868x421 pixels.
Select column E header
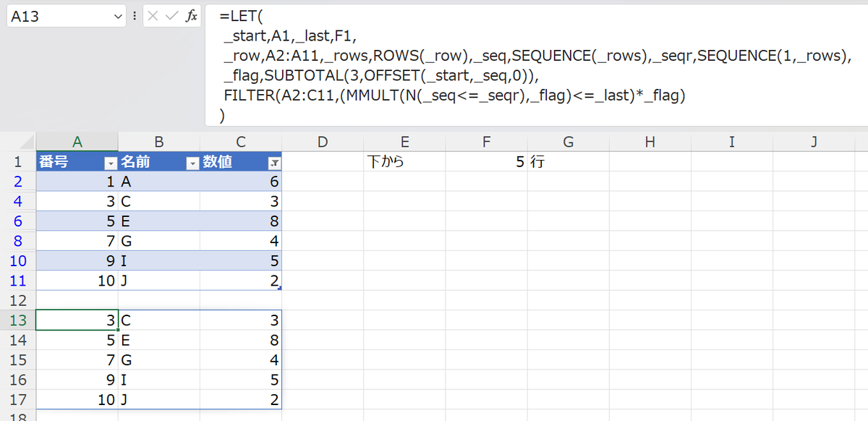coord(404,143)
